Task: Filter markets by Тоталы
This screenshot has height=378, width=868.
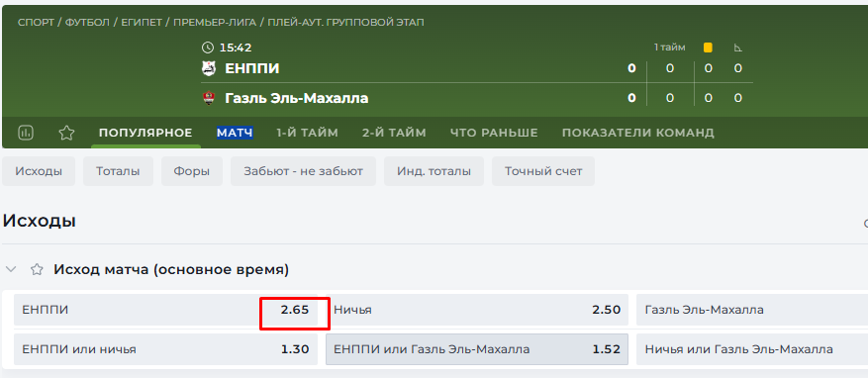Action: (118, 171)
